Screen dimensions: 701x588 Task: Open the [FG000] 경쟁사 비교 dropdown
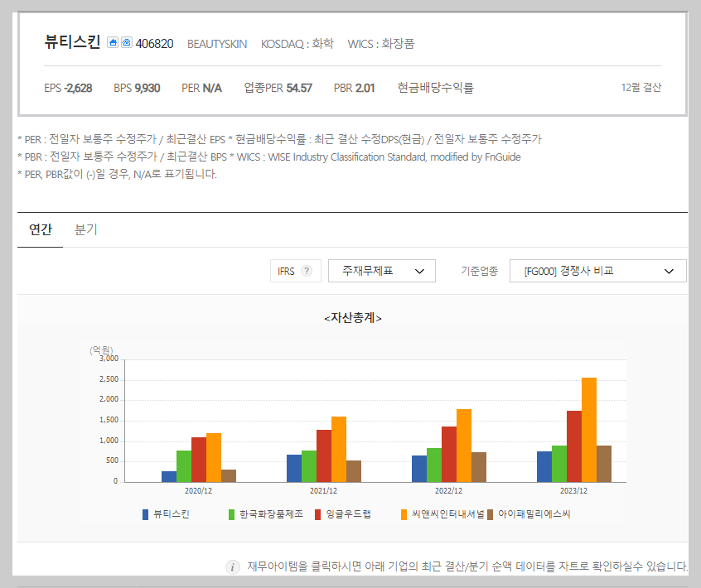click(597, 271)
